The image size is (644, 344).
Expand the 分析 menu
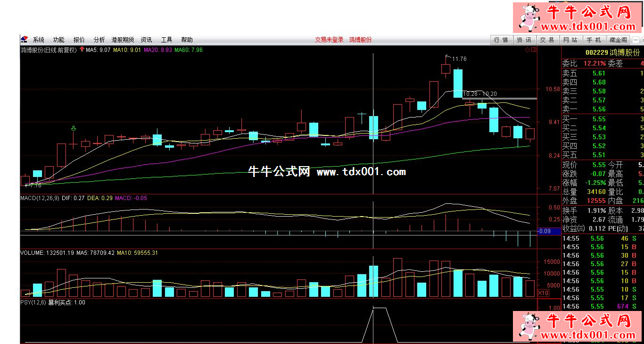coord(99,40)
